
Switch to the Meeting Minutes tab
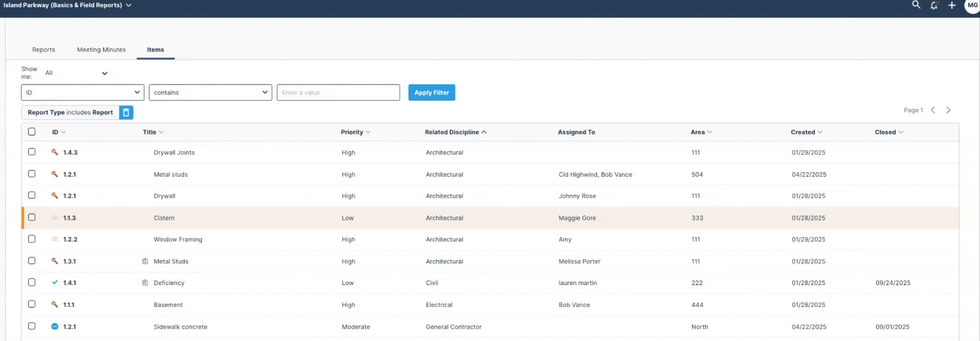pos(101,50)
